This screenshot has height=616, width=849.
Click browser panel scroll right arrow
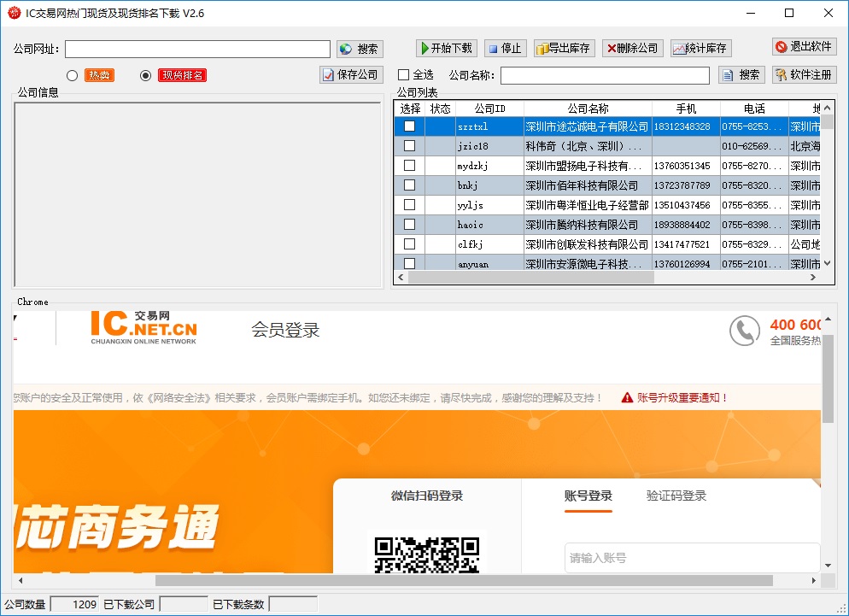tap(814, 580)
